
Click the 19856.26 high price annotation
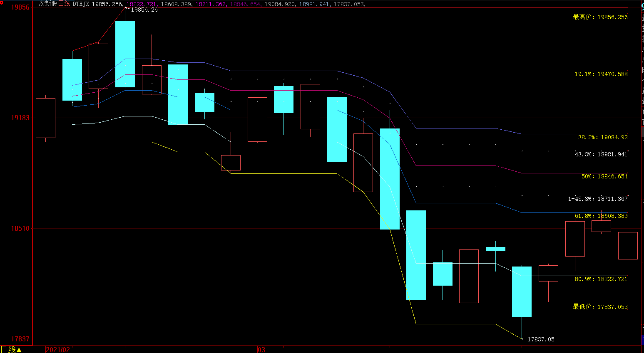click(x=144, y=10)
